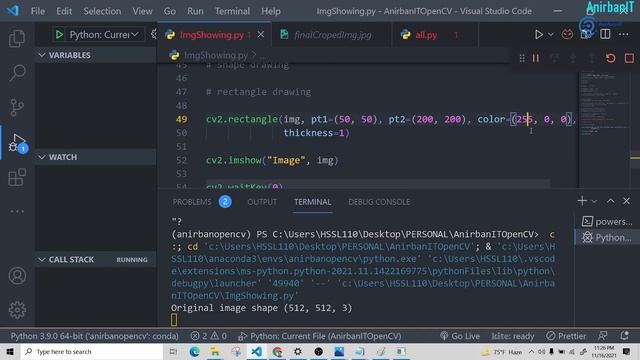Stop the debug session
Viewport: 640px width, 360px height.
[x=629, y=58]
